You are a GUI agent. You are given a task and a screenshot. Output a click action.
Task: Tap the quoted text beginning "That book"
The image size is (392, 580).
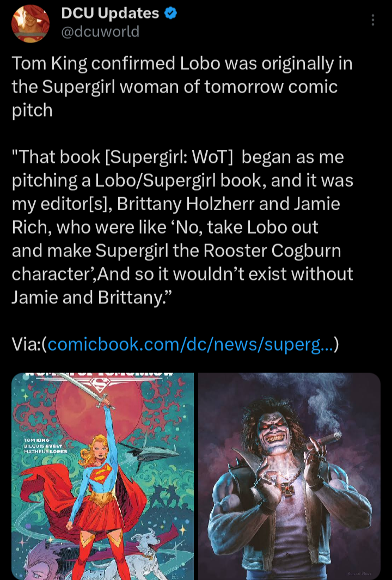pos(182,227)
